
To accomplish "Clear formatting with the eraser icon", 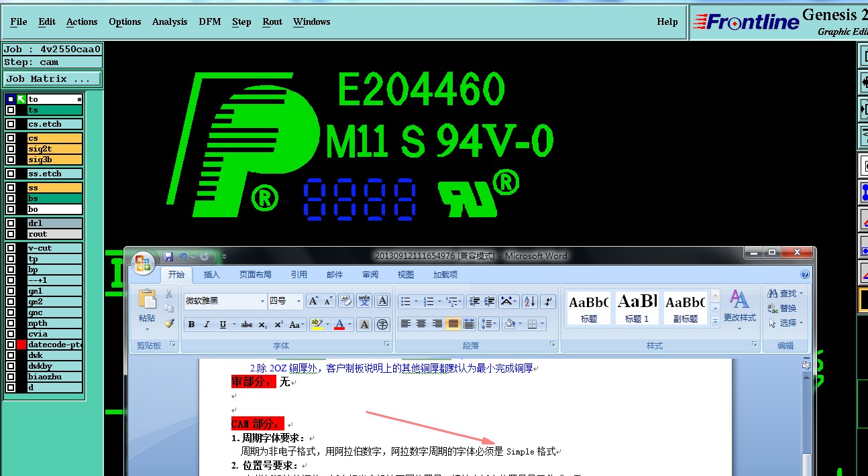I will click(346, 301).
